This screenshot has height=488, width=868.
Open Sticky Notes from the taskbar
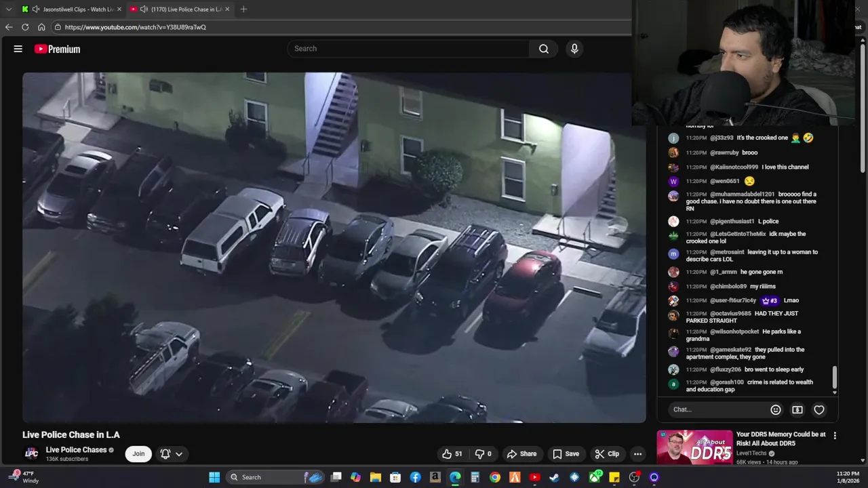[614, 477]
